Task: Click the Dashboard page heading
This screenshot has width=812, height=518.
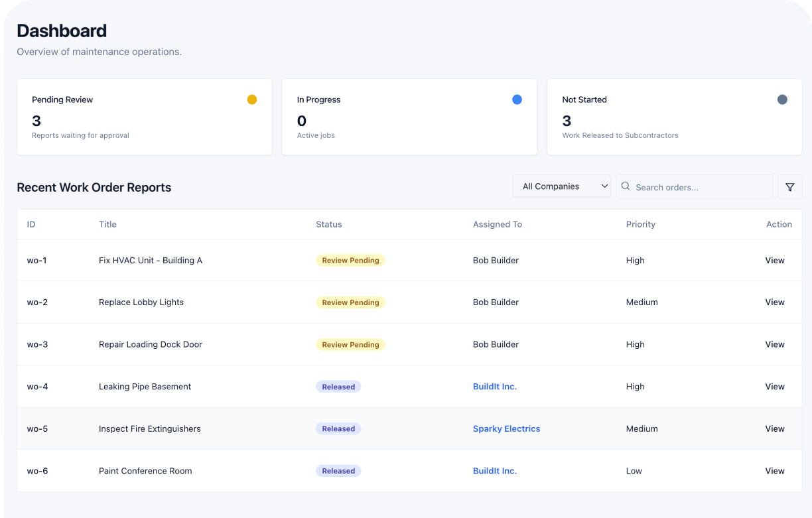Action: pos(62,31)
